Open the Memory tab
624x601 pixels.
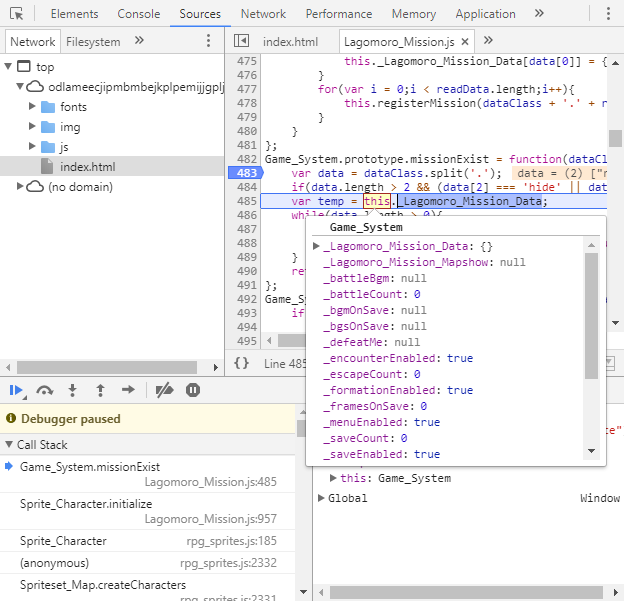pos(414,14)
